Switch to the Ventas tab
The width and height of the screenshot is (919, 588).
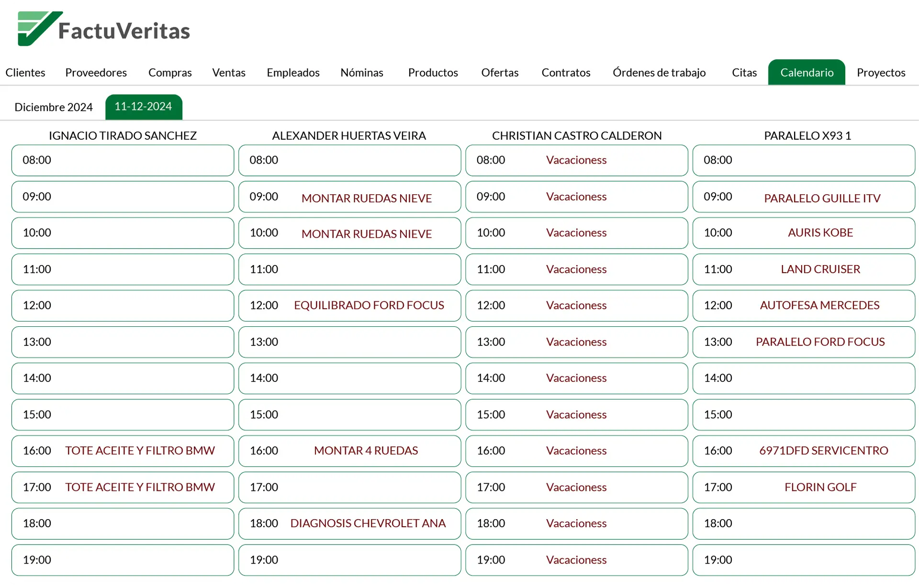pyautogui.click(x=229, y=72)
